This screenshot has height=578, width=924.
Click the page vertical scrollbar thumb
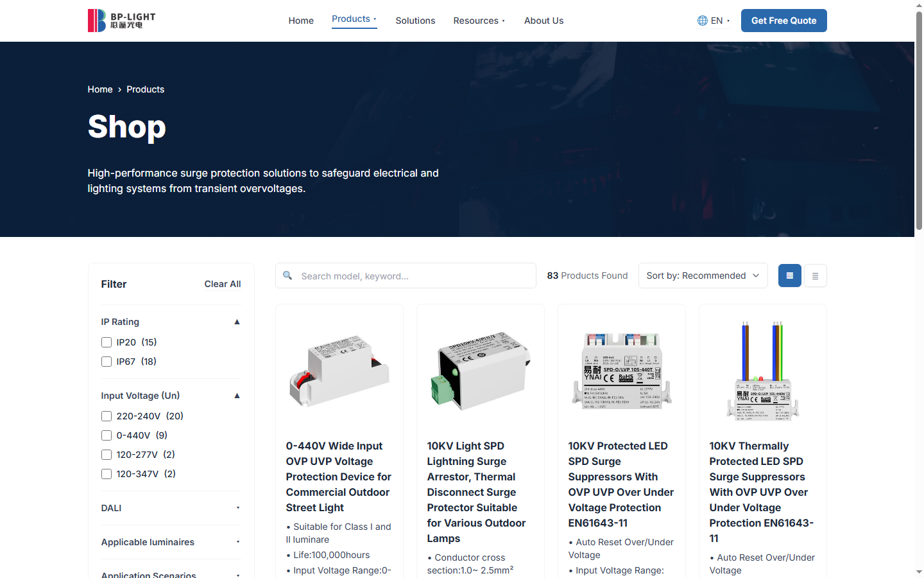919,120
